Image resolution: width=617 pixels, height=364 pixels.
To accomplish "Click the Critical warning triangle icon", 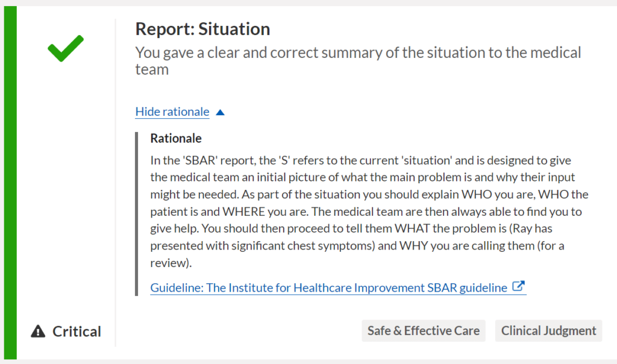I will click(x=39, y=331).
